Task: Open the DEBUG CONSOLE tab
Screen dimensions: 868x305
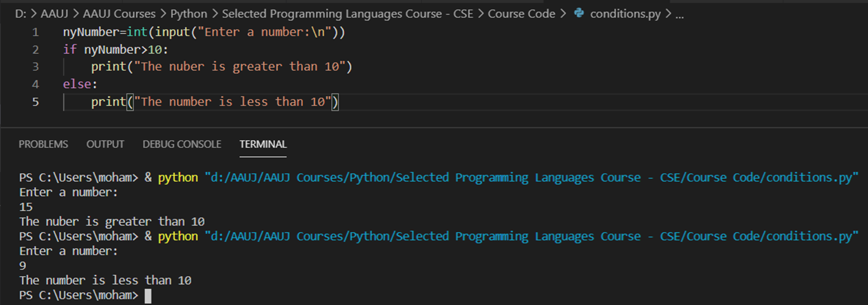Action: 182,144
